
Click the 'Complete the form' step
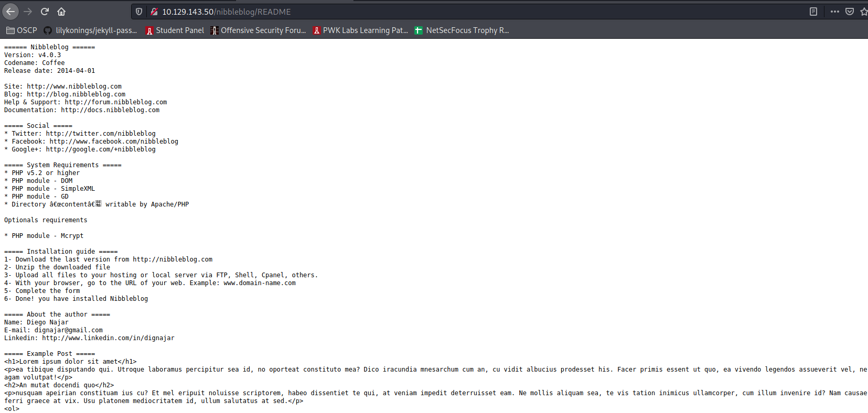(42, 291)
